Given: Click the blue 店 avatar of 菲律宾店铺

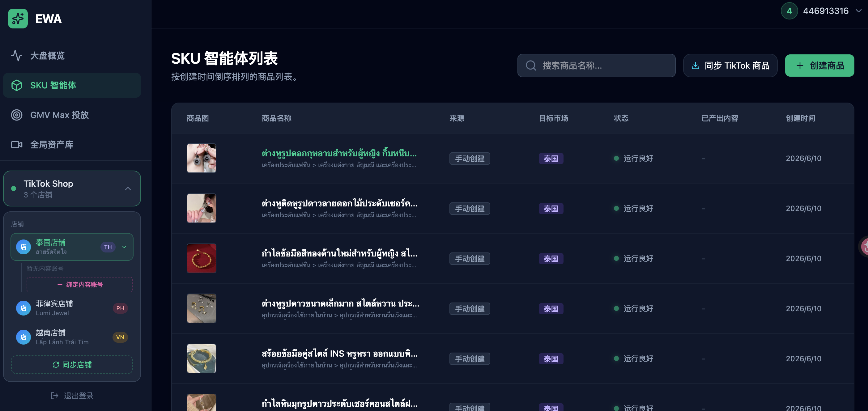Looking at the screenshot, I should [x=23, y=308].
